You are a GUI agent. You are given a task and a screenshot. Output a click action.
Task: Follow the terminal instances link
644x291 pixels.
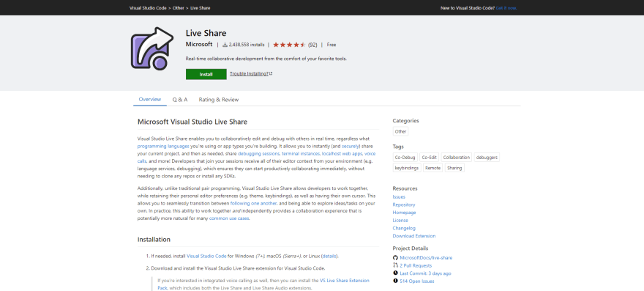pyautogui.click(x=301, y=153)
